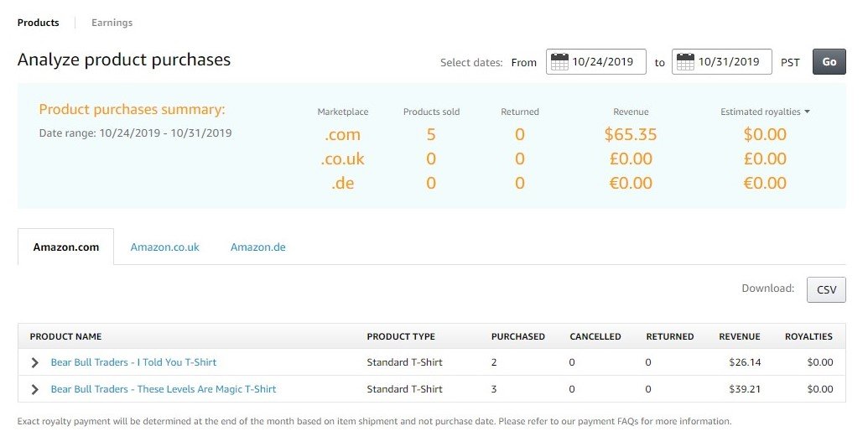Open the To date calendar icon

click(685, 61)
